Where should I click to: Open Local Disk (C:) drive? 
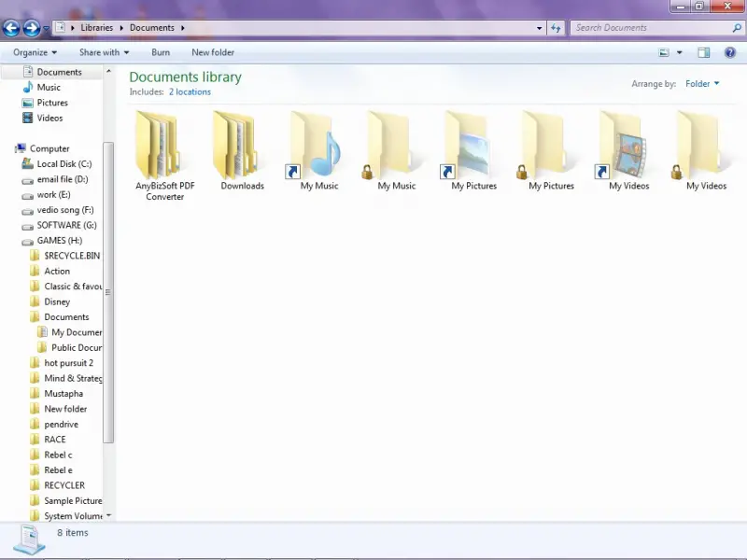point(57,164)
